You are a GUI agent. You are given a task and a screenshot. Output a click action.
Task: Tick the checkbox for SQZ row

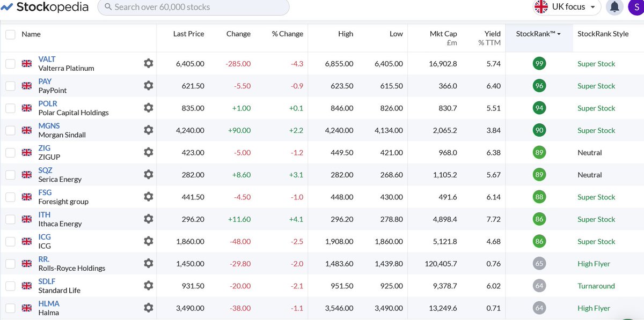coord(10,175)
